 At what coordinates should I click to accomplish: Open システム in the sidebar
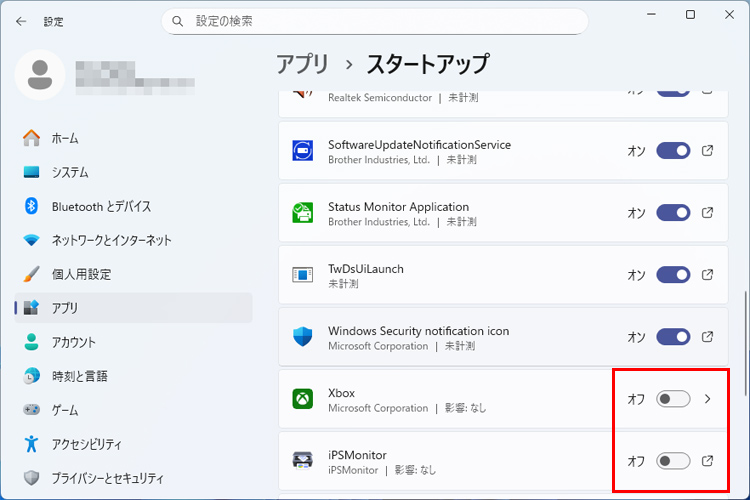click(70, 172)
